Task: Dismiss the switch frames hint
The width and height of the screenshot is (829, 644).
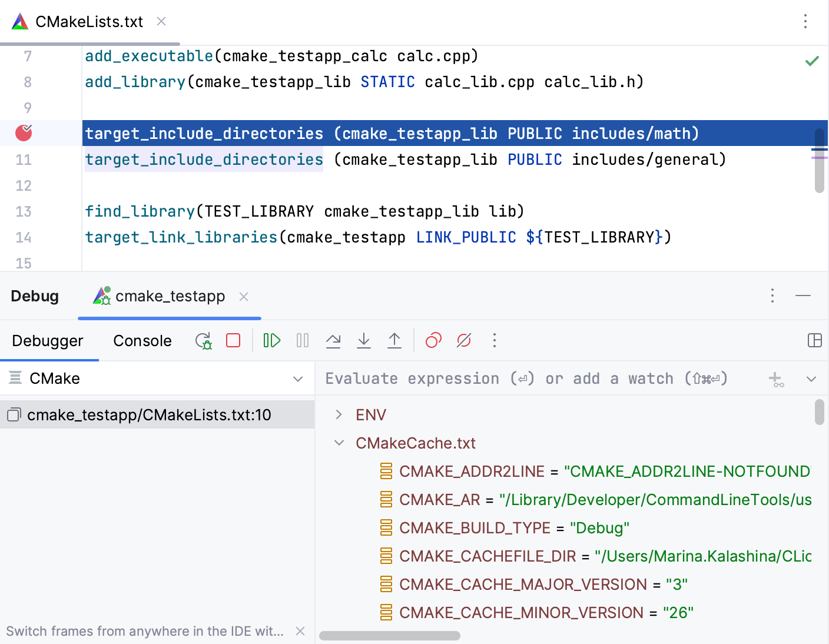Action: [300, 630]
